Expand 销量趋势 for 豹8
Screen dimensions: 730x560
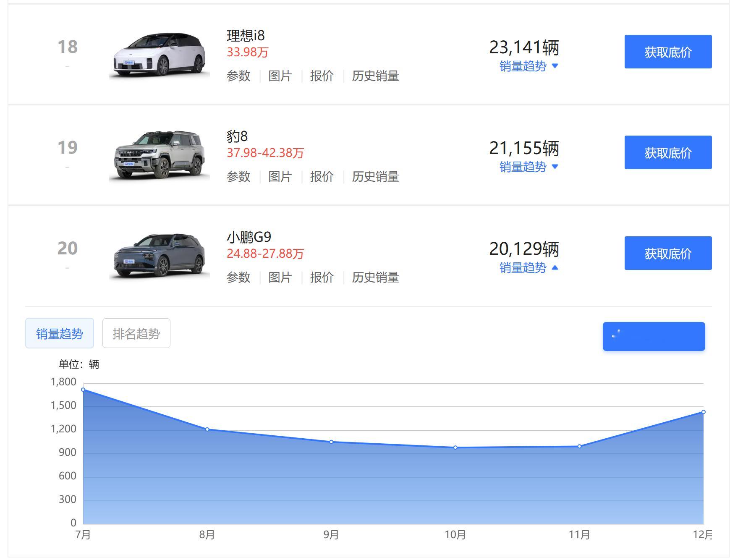529,167
